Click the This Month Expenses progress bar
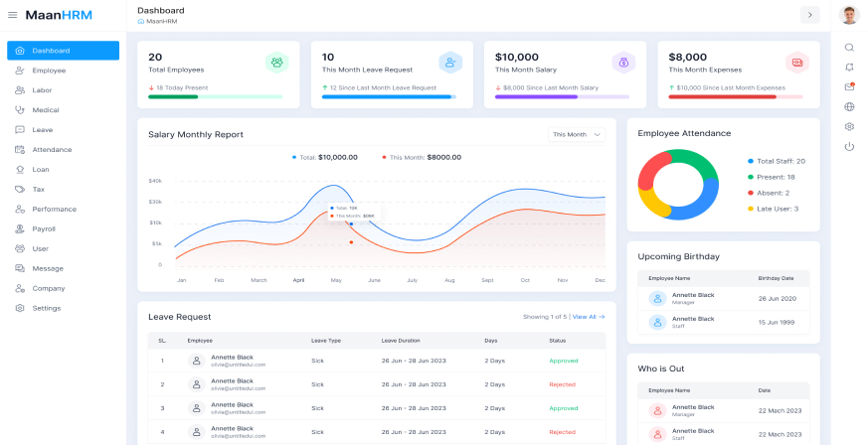This screenshot has width=868, height=445. click(x=736, y=97)
